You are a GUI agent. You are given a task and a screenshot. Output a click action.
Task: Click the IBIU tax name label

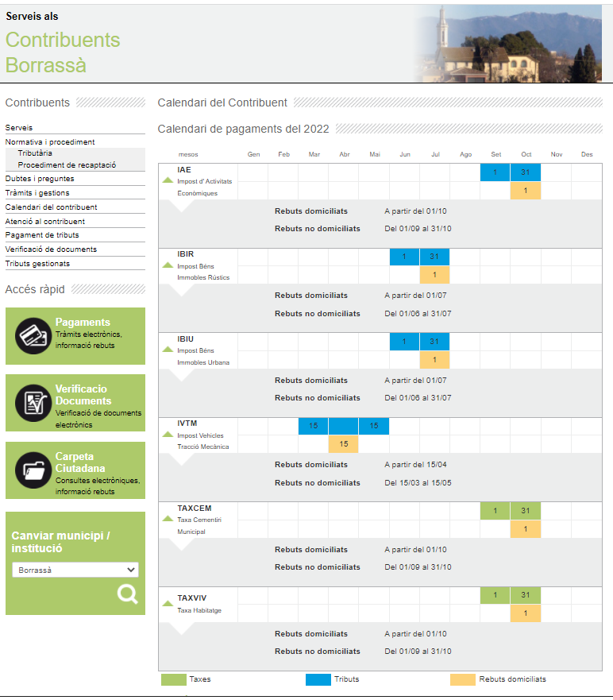point(186,338)
